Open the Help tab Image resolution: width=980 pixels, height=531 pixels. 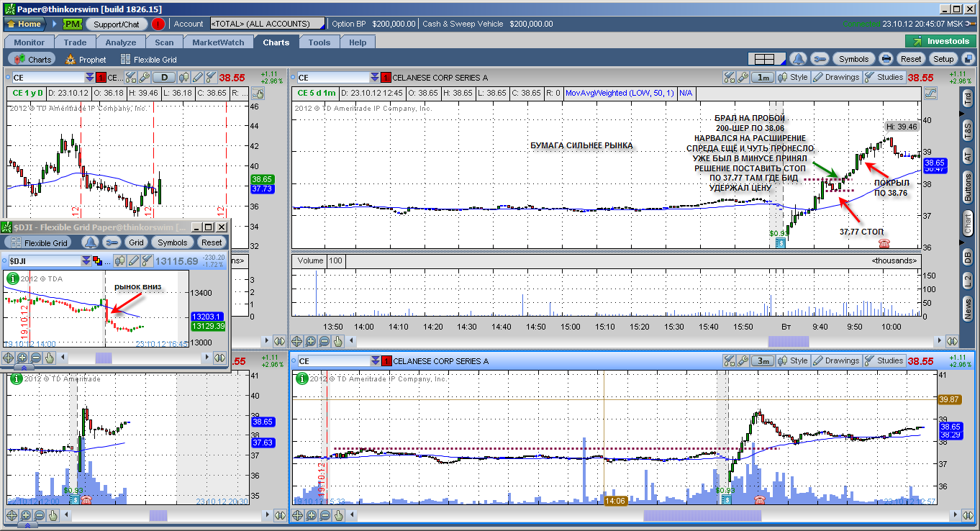point(358,42)
